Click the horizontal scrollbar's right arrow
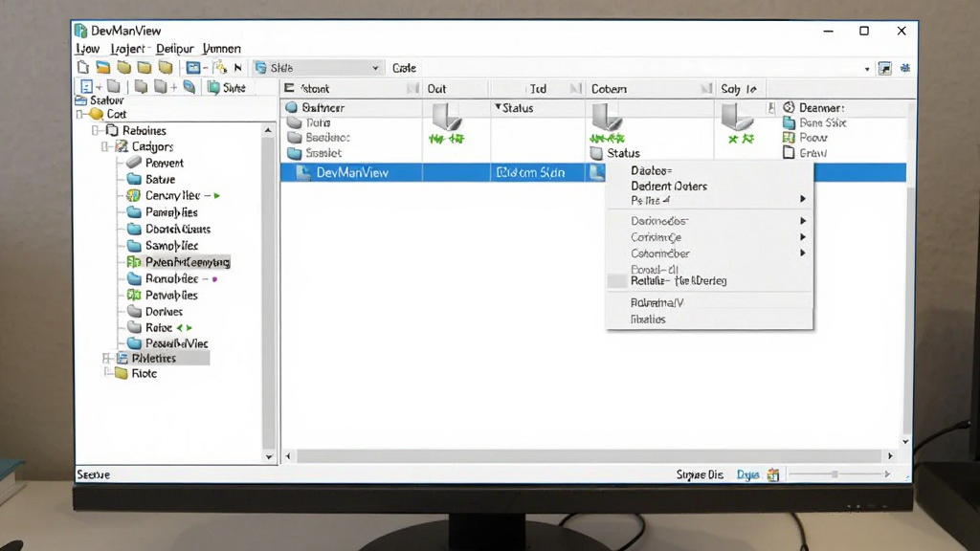Screen dimensions: 980x551 tap(890, 456)
